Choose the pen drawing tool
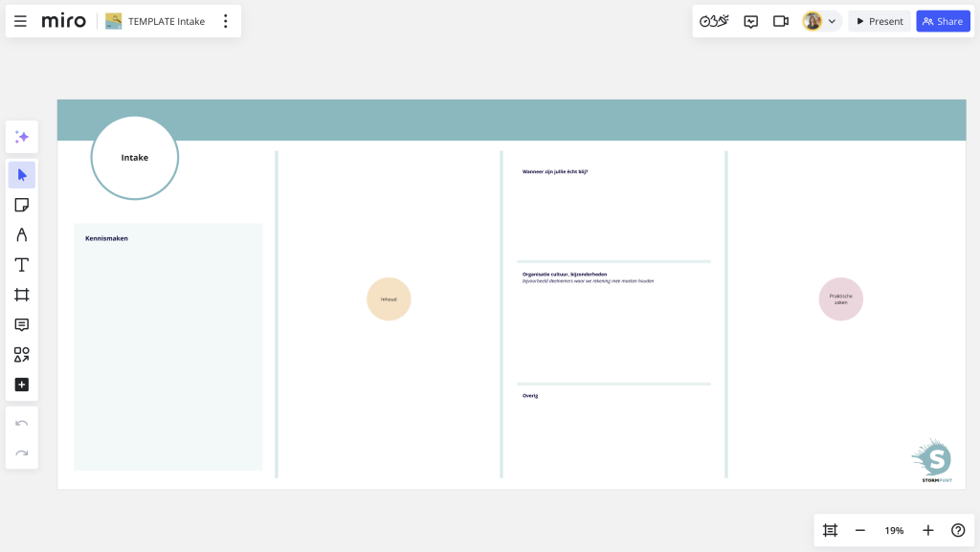Image resolution: width=980 pixels, height=552 pixels. (x=22, y=234)
